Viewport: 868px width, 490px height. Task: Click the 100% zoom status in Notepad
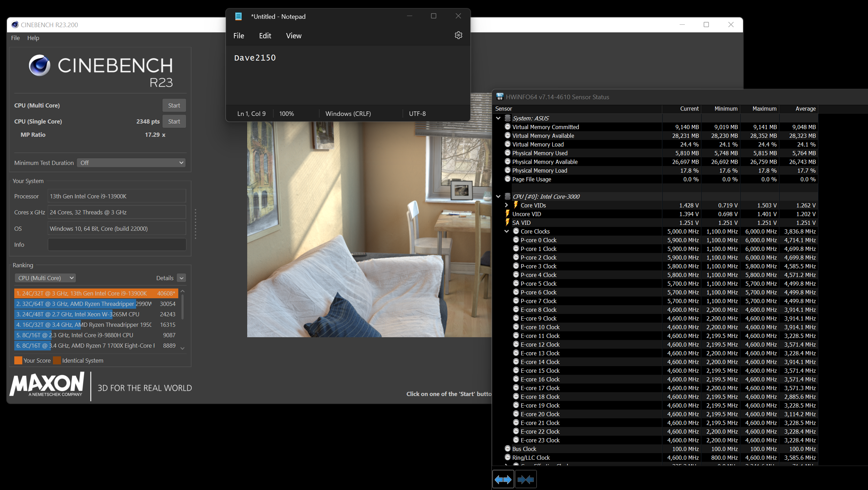[287, 114]
